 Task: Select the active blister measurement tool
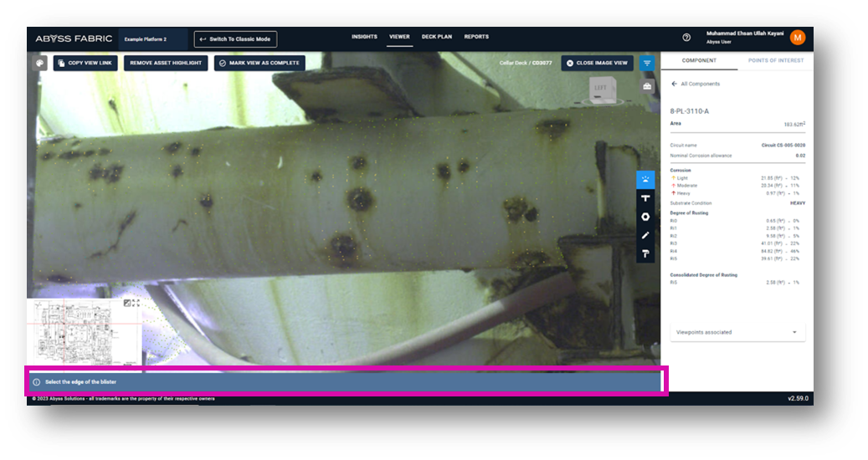pyautogui.click(x=645, y=179)
